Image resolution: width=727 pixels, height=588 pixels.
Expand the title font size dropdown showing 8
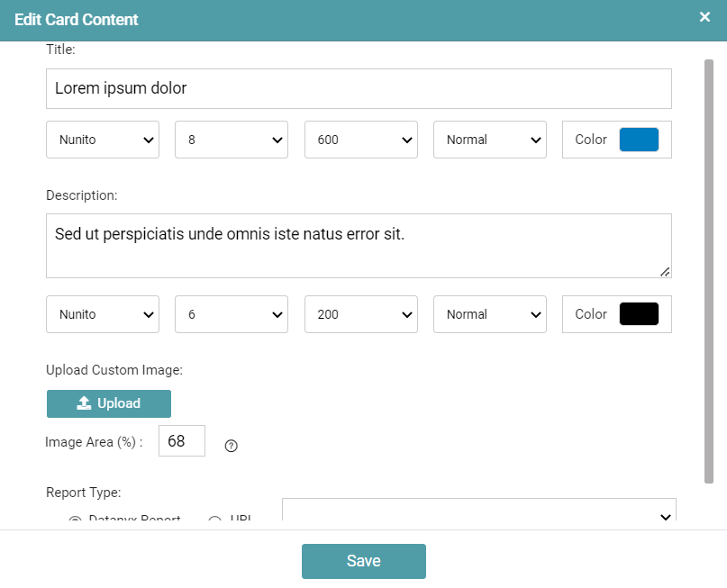232,140
